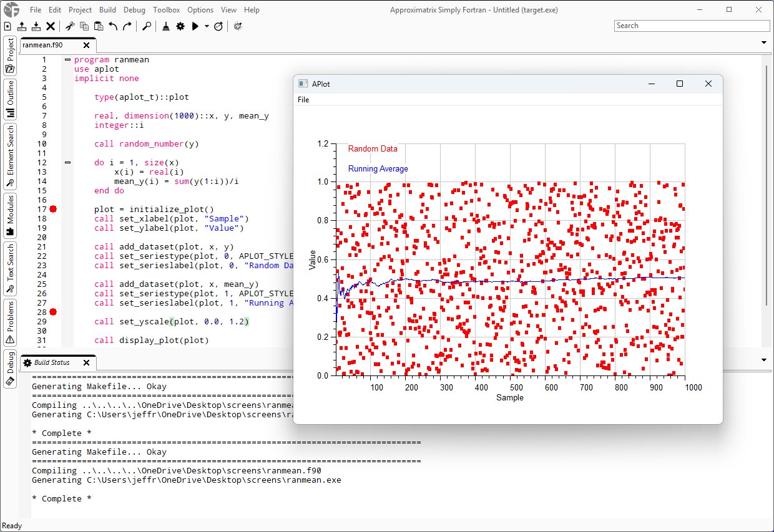The width and height of the screenshot is (774, 532).
Task: Remove the breakpoint on line 17
Action: (x=54, y=209)
